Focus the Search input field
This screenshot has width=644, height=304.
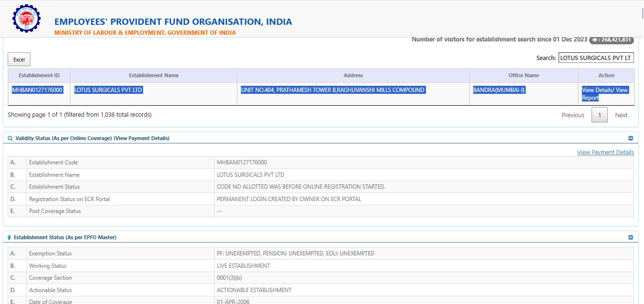tap(596, 58)
